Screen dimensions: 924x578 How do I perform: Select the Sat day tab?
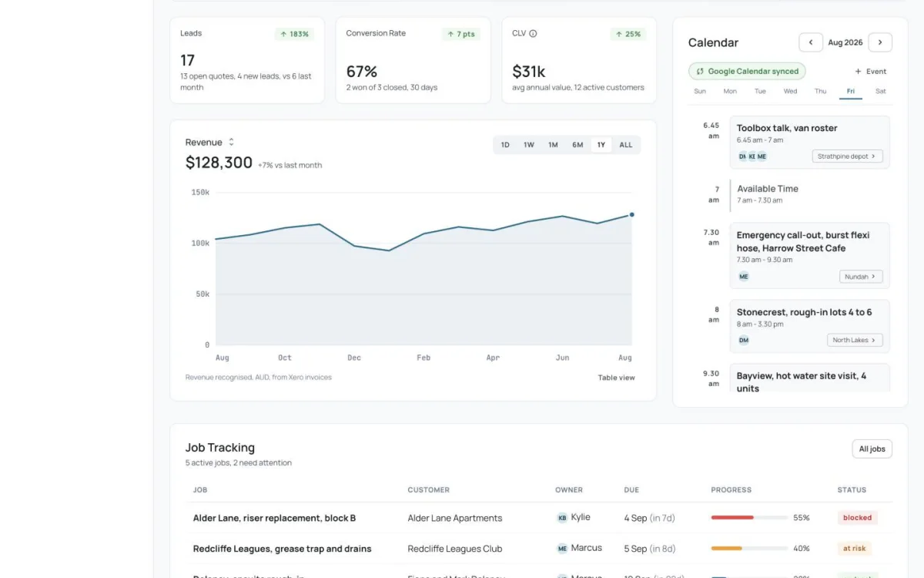880,91
